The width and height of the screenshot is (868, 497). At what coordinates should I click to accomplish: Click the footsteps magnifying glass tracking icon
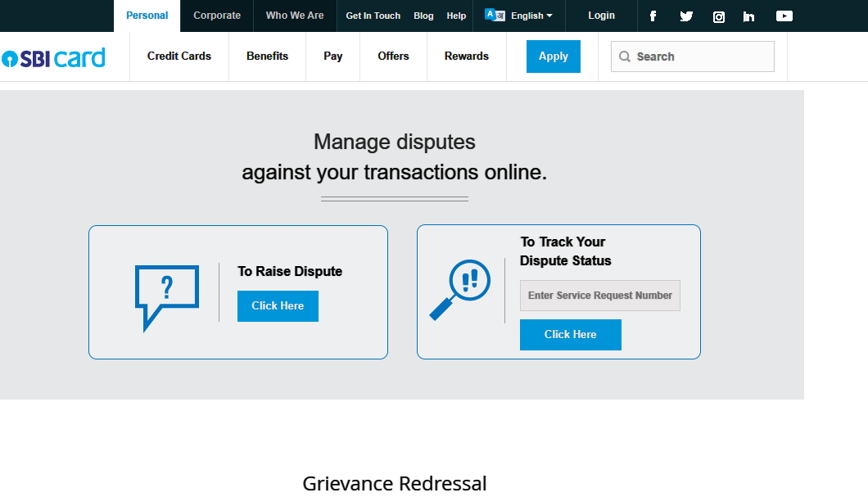point(460,290)
